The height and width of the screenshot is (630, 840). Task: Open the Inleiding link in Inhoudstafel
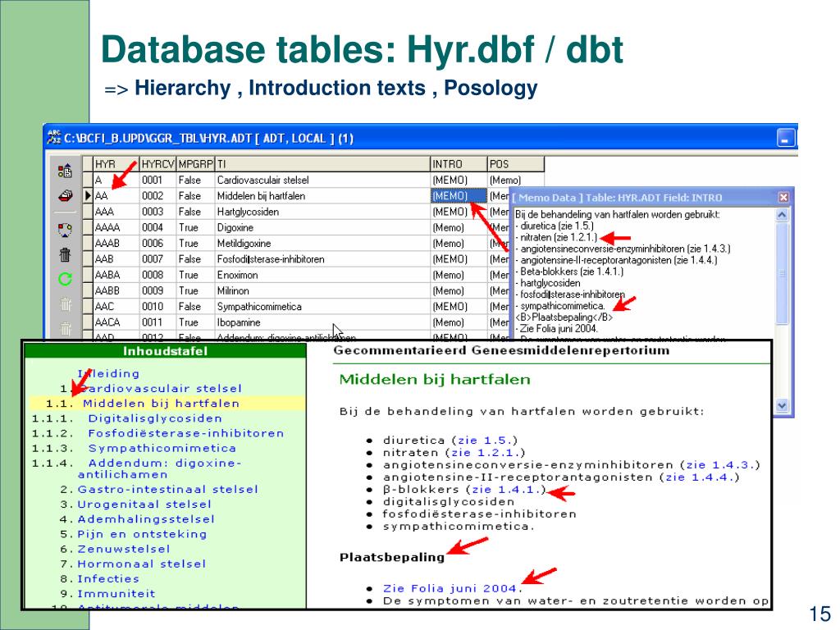click(108, 373)
